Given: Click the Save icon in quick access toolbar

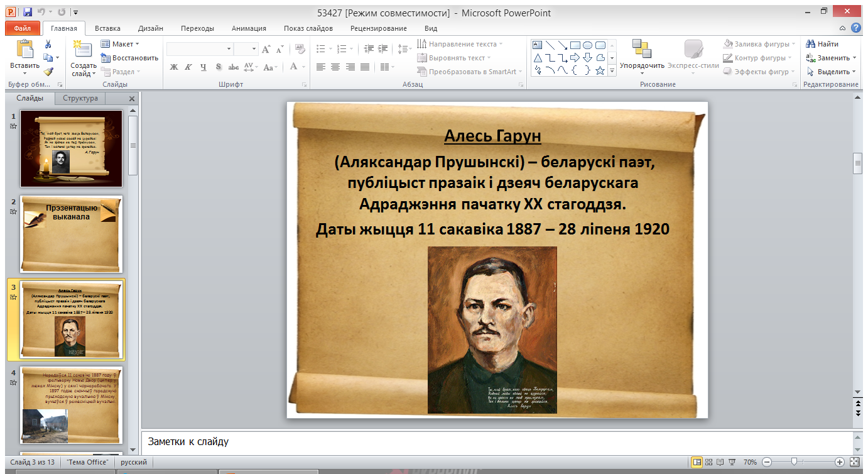Looking at the screenshot, I should pyautogui.click(x=27, y=12).
